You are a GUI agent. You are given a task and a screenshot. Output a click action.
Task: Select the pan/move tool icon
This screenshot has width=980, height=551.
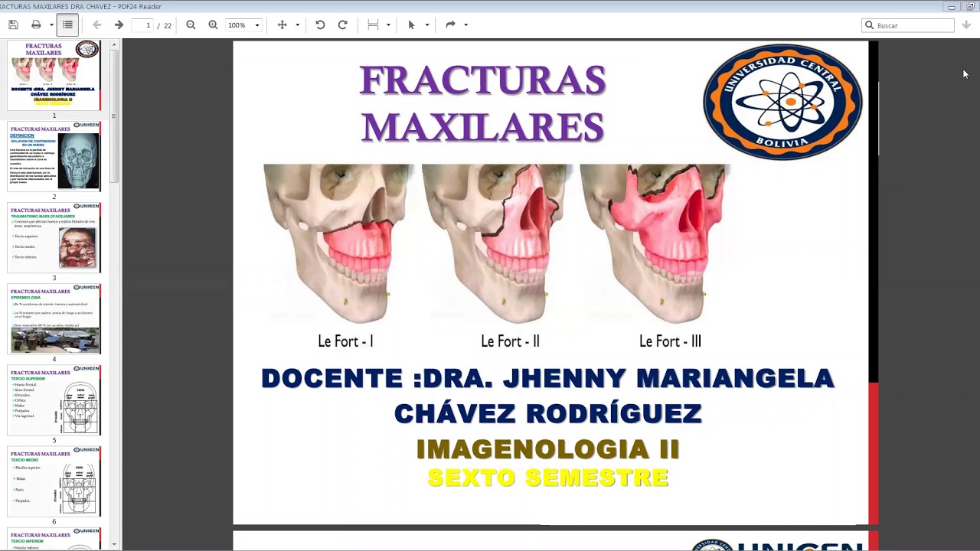282,25
